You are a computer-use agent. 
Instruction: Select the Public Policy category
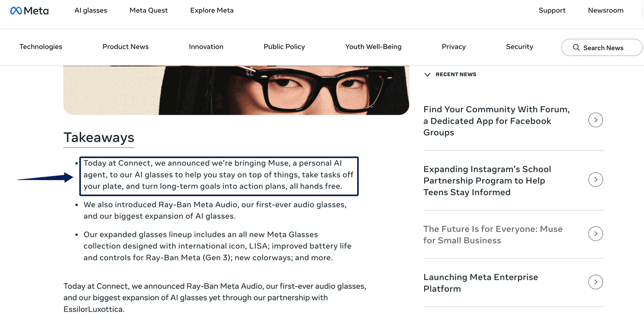click(x=284, y=47)
